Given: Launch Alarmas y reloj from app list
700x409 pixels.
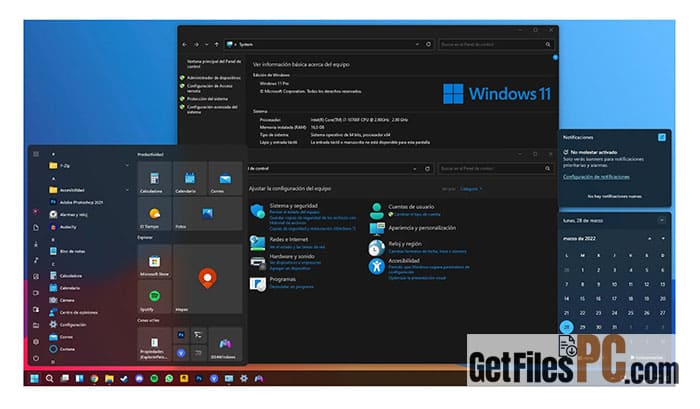Looking at the screenshot, I should pyautogui.click(x=73, y=215).
